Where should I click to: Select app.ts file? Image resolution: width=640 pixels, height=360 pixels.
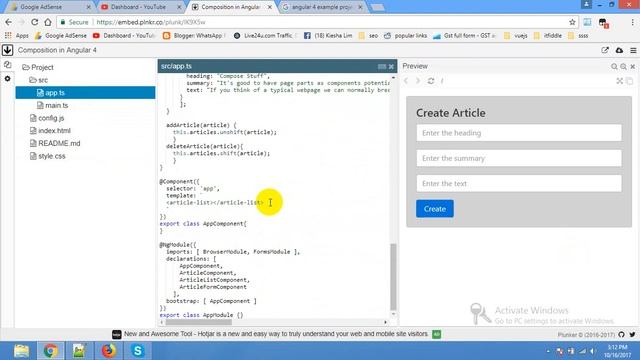(85, 93)
